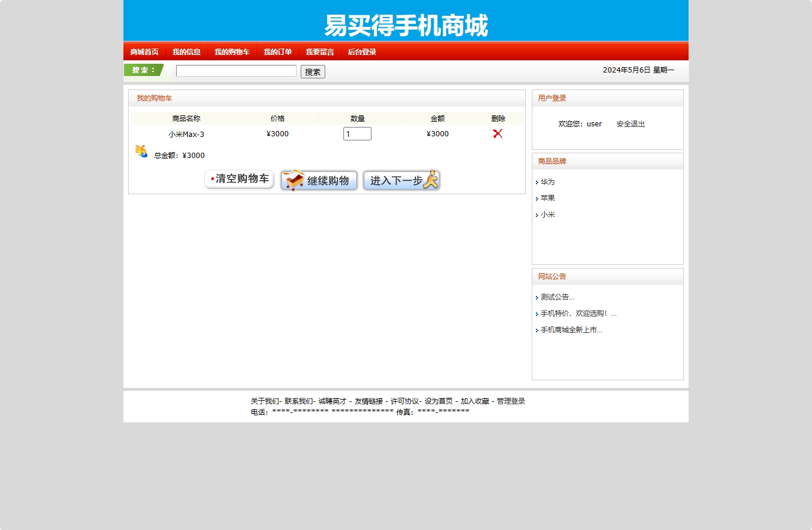Screen dimensions: 812x530
Task: Open the 手机特价 announcement
Action: click(576, 314)
